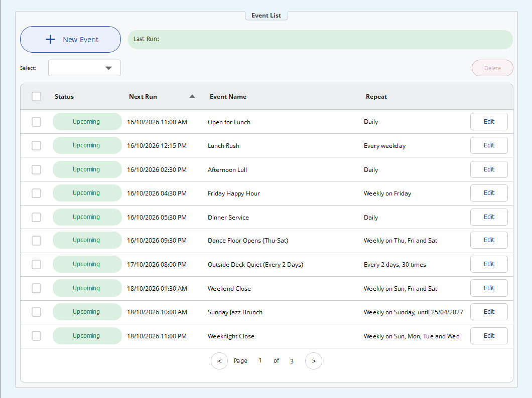This screenshot has width=532, height=398.
Task: Sort by Event Name column header
Action: (228, 97)
